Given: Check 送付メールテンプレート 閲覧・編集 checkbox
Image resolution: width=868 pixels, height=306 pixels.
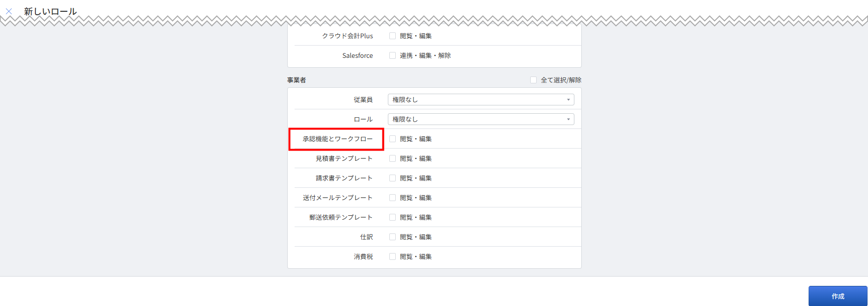Looking at the screenshot, I should coord(392,198).
